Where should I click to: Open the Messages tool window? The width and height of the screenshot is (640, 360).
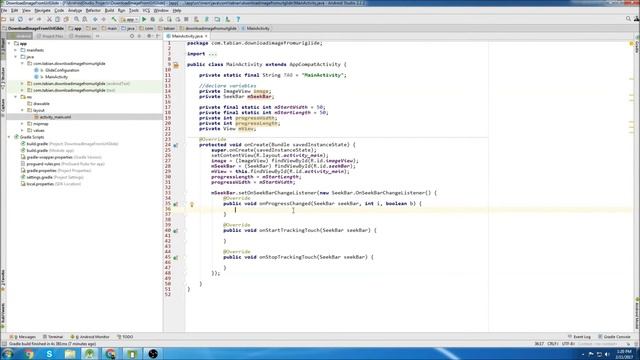coord(23,337)
